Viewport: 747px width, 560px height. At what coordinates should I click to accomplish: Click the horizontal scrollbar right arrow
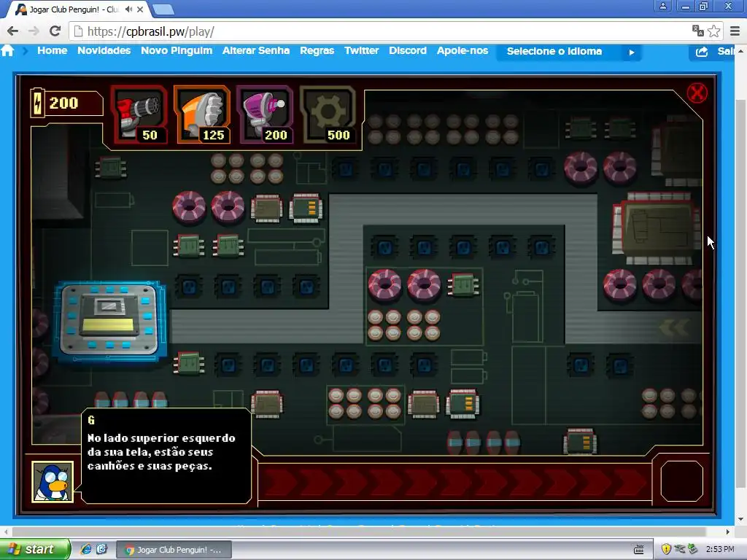728,532
